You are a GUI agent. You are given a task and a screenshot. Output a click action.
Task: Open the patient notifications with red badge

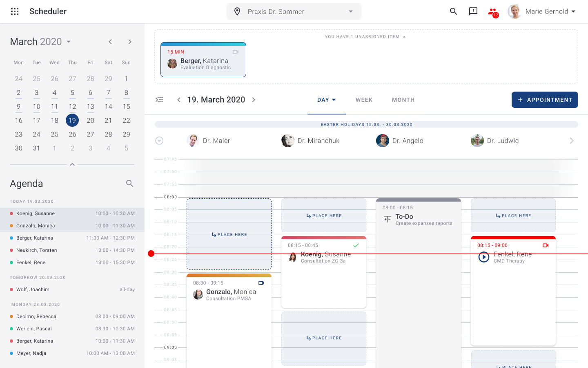click(x=493, y=12)
